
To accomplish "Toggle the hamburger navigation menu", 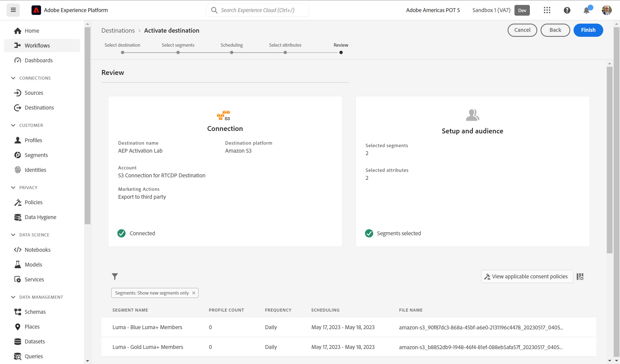I will (13, 10).
